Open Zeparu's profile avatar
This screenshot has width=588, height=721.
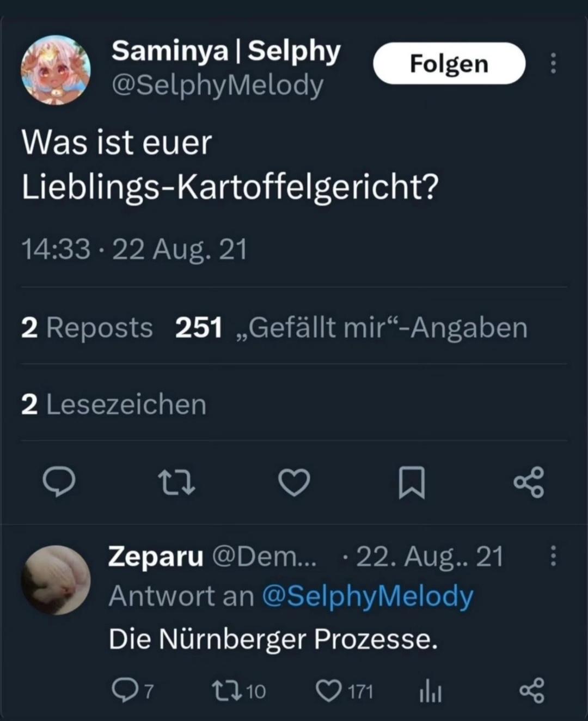[x=56, y=580]
